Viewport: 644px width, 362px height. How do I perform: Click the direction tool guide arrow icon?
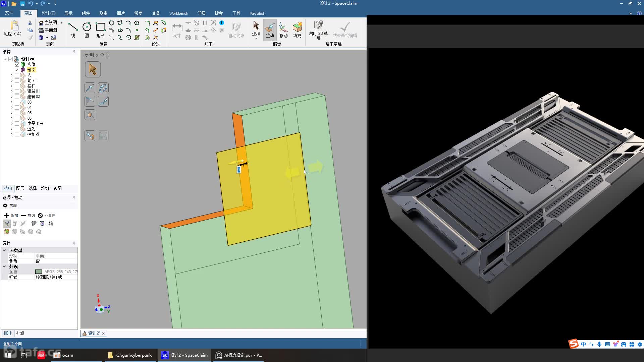90,88
